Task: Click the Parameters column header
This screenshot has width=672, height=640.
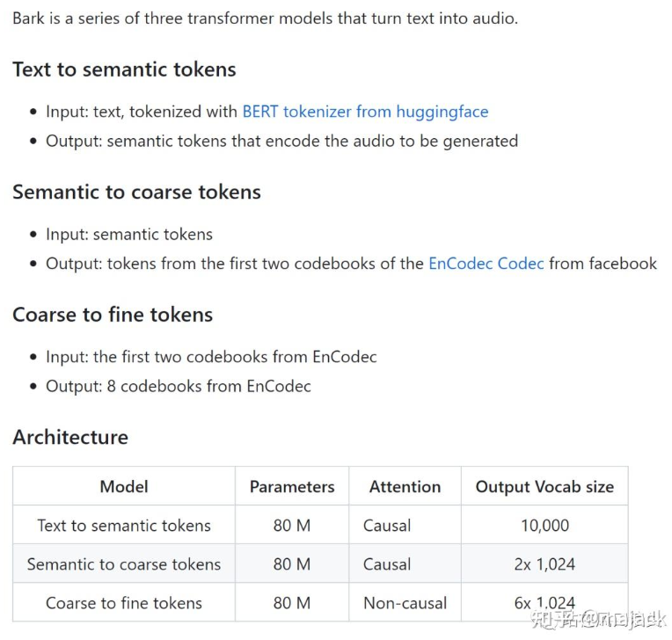Action: point(292,486)
